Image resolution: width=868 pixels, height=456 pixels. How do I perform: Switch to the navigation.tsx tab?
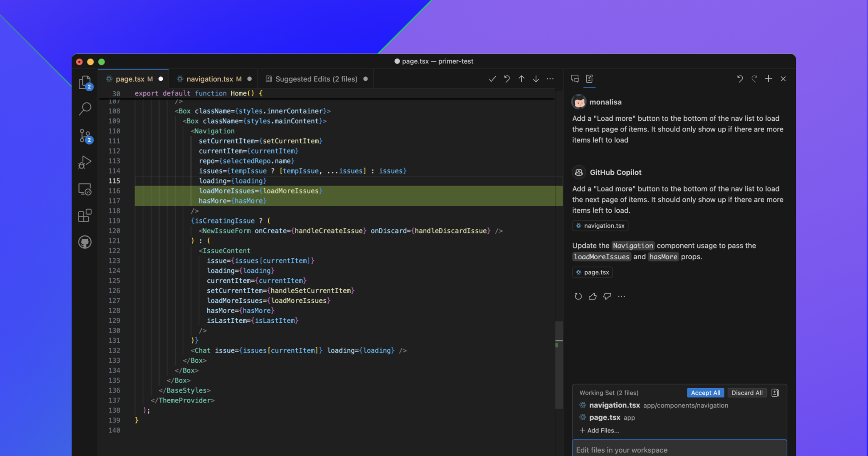[209, 79]
